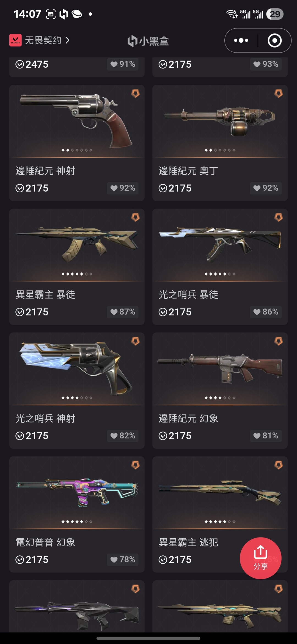Select the 邊陲紀元 幻象 skin name
Viewport: 297px width, 644px height.
click(188, 419)
